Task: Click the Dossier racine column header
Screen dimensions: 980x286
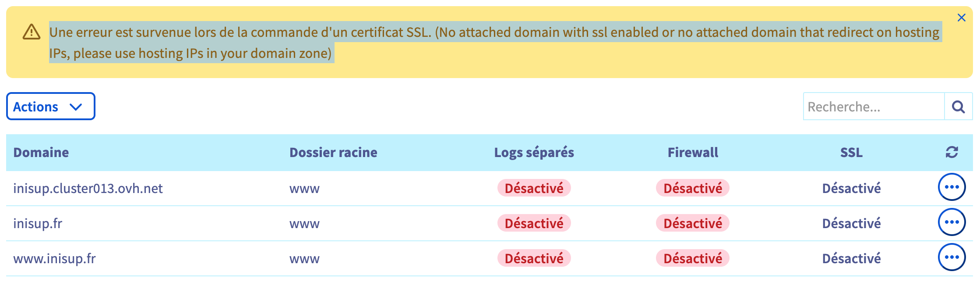Action: (x=333, y=152)
